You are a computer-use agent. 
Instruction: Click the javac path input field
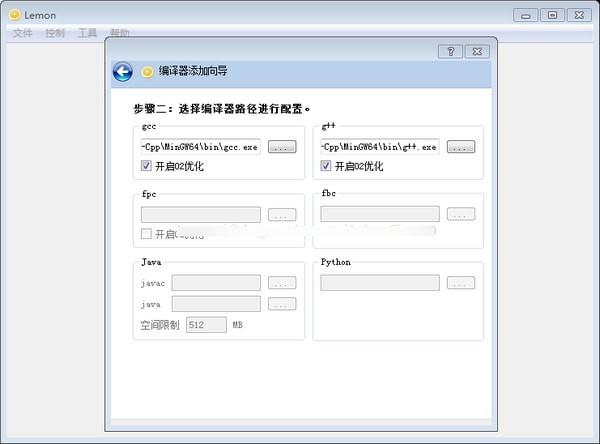click(216, 282)
